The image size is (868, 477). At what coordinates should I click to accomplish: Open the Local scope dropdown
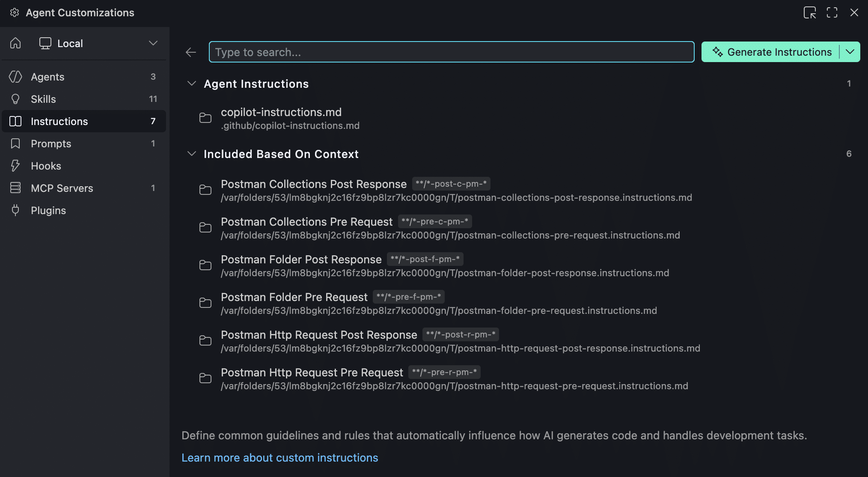[x=98, y=43]
